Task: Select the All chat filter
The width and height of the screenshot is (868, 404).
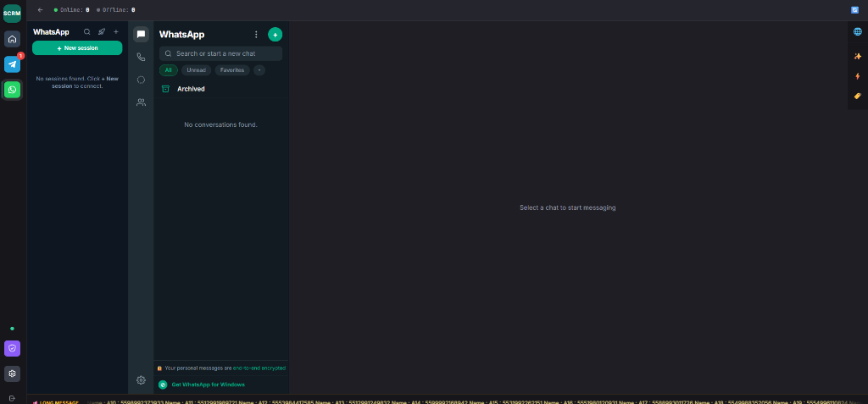Action: pyautogui.click(x=169, y=70)
